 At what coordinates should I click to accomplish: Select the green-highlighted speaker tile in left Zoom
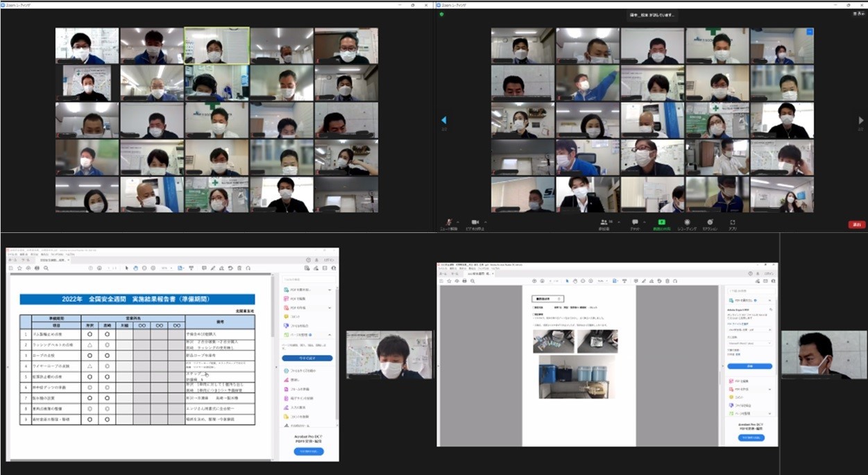click(x=216, y=46)
